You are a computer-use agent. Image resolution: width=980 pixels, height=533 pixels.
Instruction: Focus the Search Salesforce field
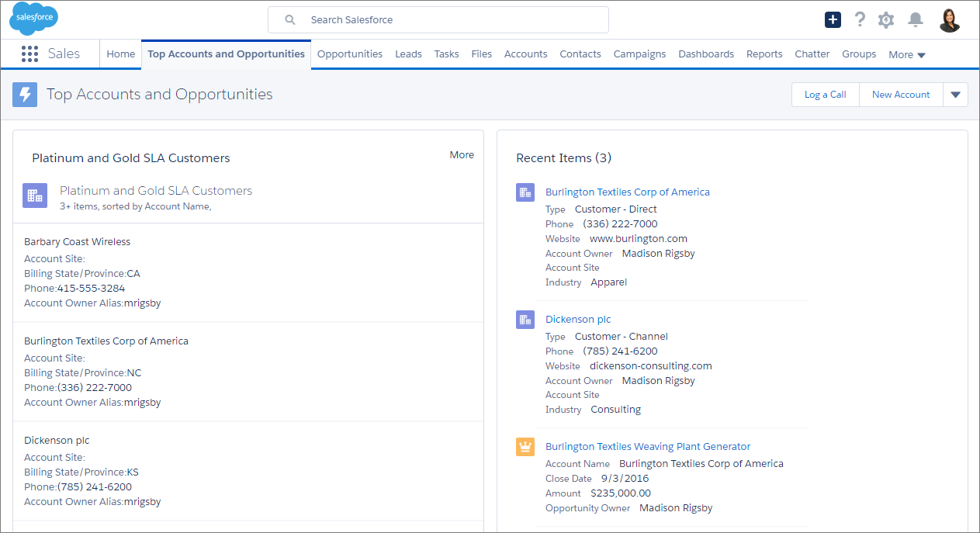[x=438, y=20]
